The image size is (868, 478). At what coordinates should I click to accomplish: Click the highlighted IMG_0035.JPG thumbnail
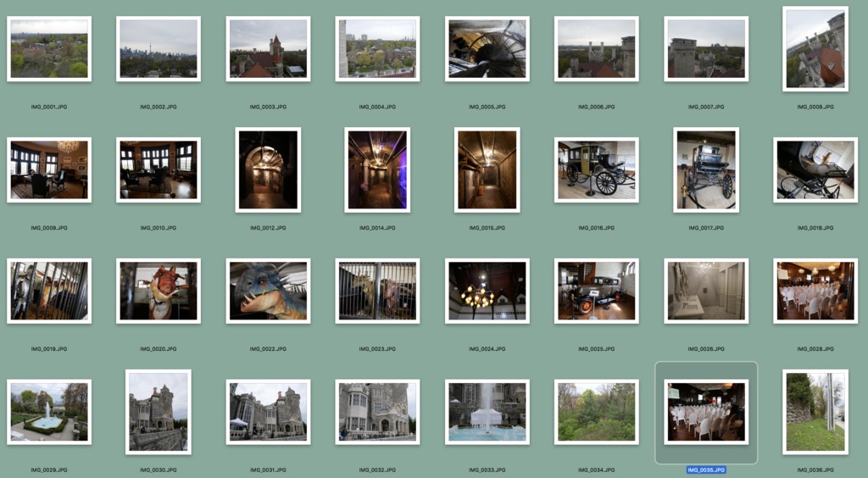tap(706, 412)
